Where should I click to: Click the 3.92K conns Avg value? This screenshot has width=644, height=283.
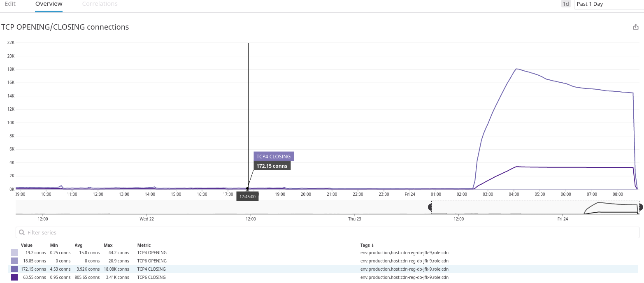pyautogui.click(x=88, y=269)
